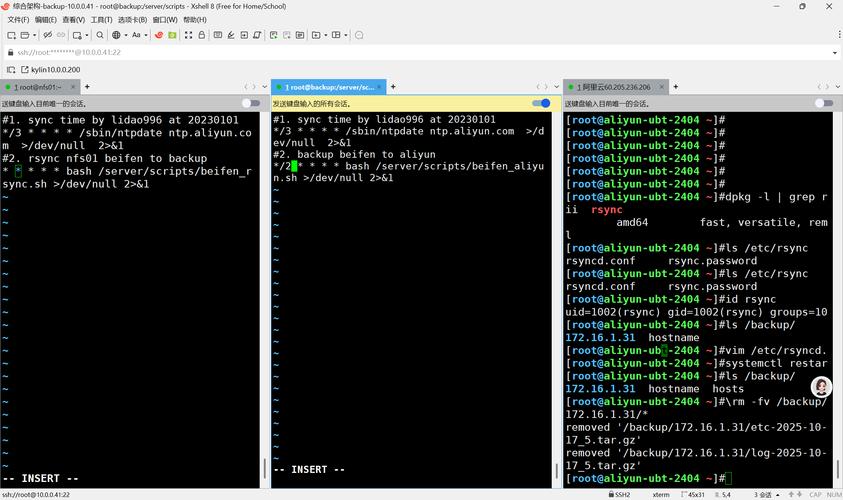The width and height of the screenshot is (843, 500).
Task: Toggle keyboard broadcast switch in nfs01 pane
Action: coord(251,103)
